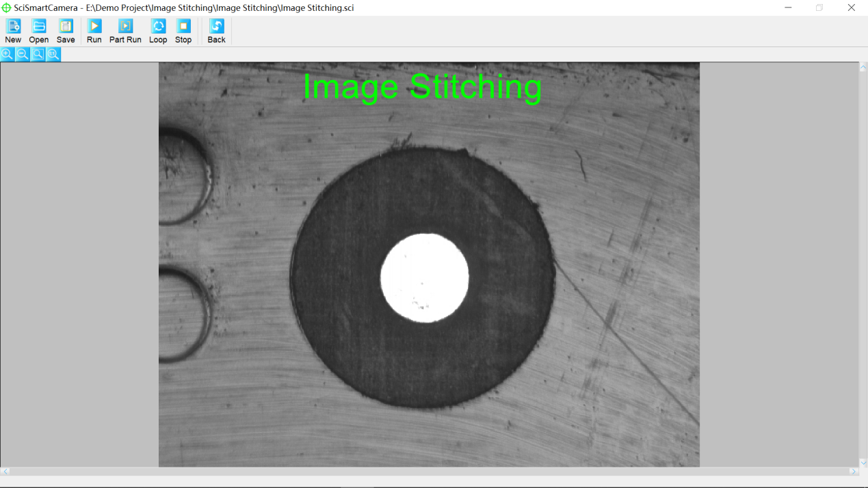
Task: Click the horizontal scrollbar right arrow
Action: click(854, 472)
